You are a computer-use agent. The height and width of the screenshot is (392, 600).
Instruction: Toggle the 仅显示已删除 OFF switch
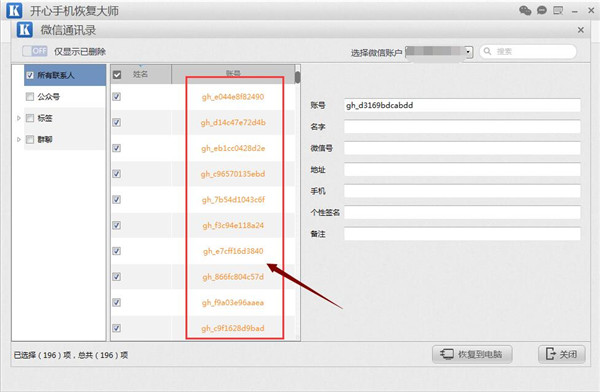35,51
